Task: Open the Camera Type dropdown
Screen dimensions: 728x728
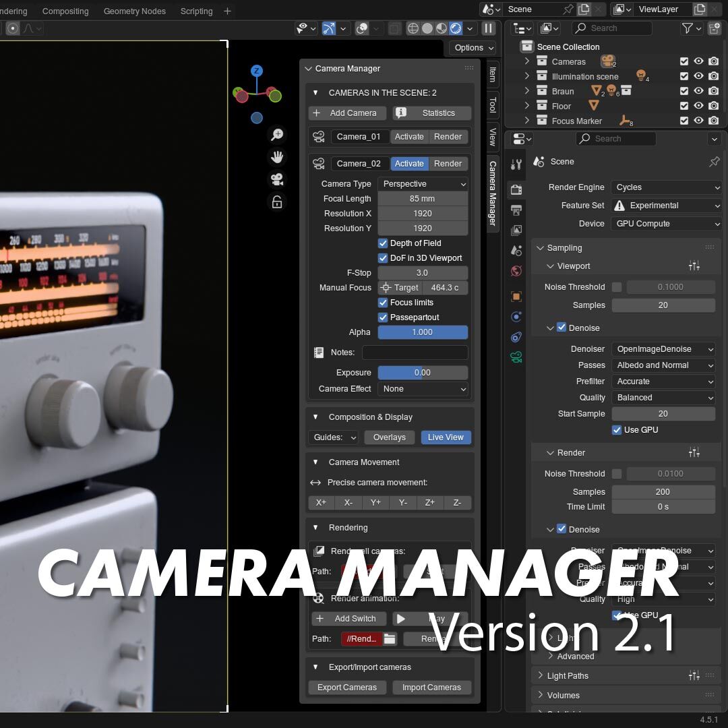Action: click(x=423, y=184)
